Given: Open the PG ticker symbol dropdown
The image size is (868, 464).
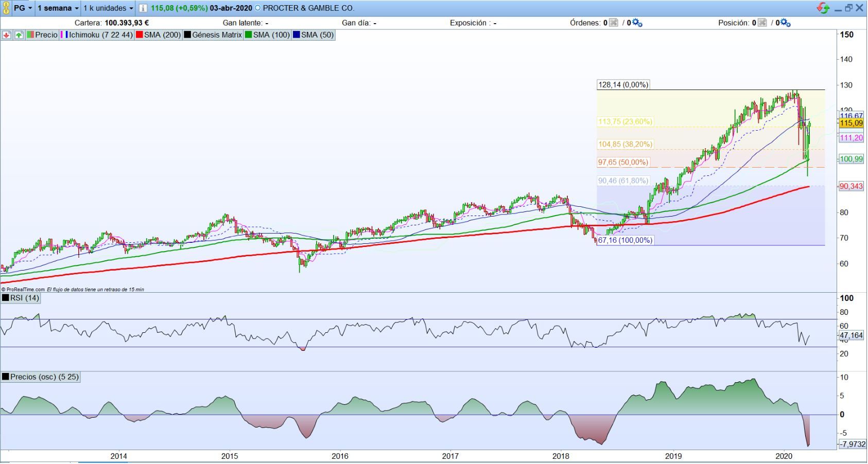Looking at the screenshot, I should [23, 8].
